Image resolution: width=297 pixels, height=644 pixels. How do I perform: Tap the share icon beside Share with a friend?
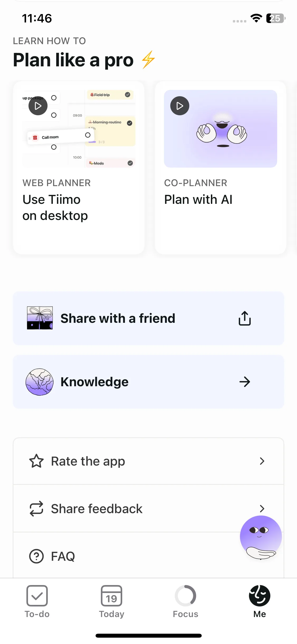(244, 318)
